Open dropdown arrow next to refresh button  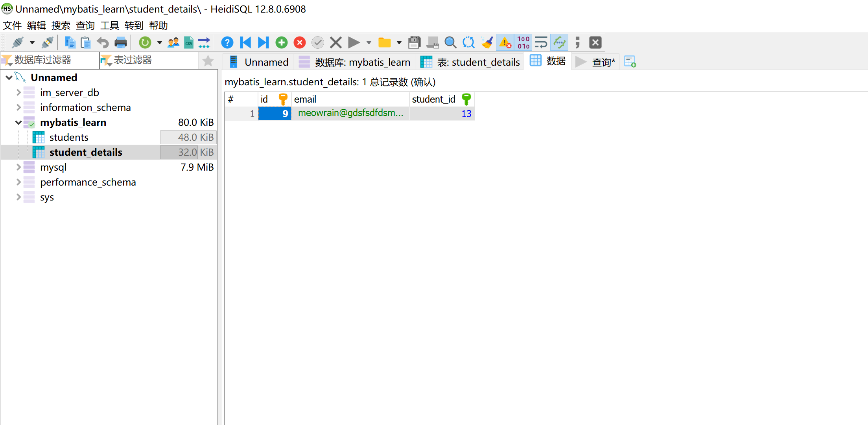pyautogui.click(x=160, y=42)
